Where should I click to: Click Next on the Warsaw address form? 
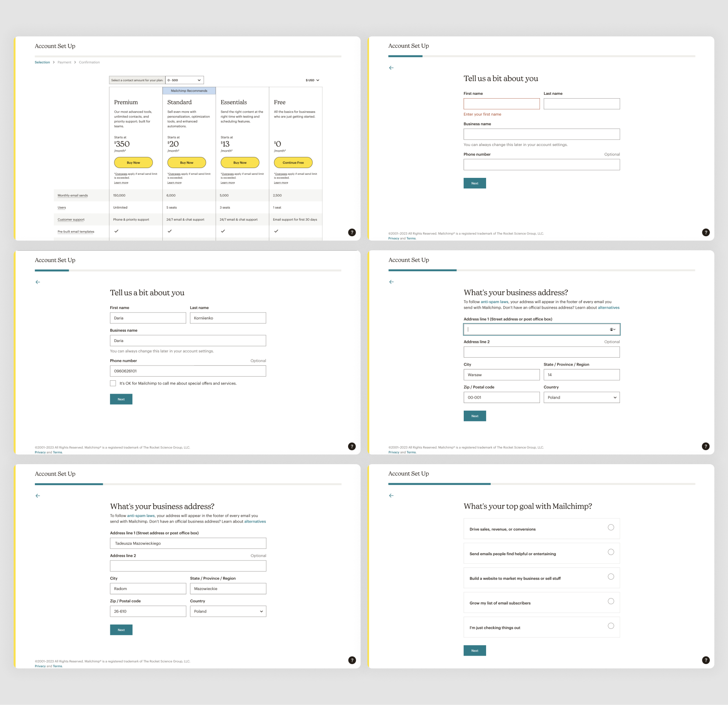coord(475,416)
